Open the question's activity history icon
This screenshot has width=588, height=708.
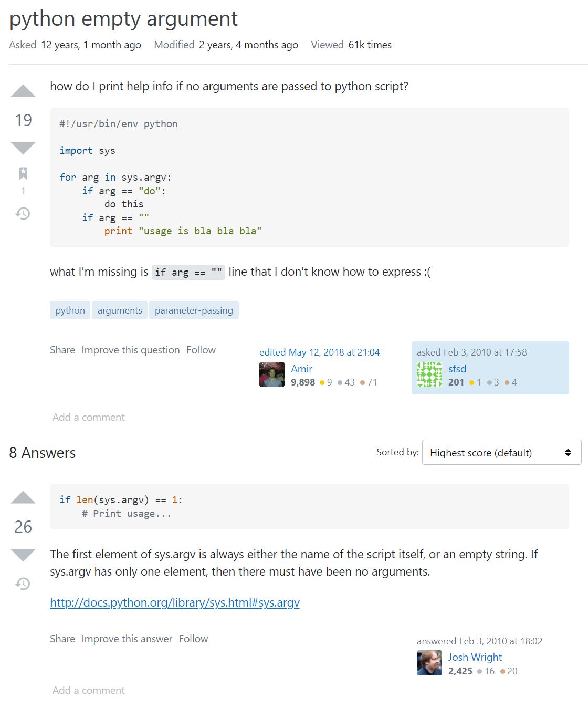(x=23, y=213)
